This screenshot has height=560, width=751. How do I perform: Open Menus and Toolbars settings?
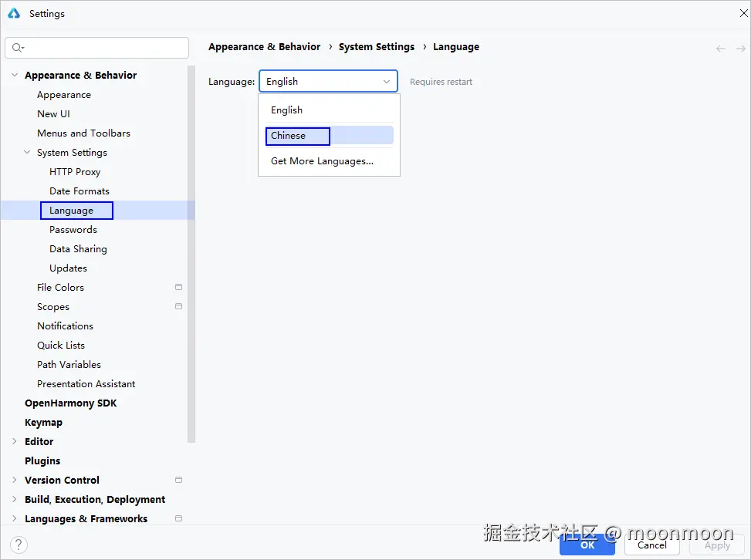tap(83, 133)
